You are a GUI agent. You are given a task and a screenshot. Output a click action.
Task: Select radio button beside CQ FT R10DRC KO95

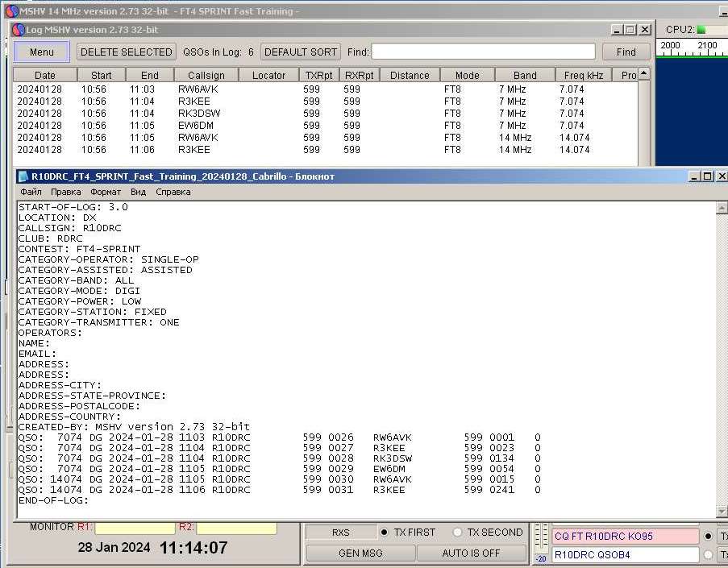[x=709, y=537]
